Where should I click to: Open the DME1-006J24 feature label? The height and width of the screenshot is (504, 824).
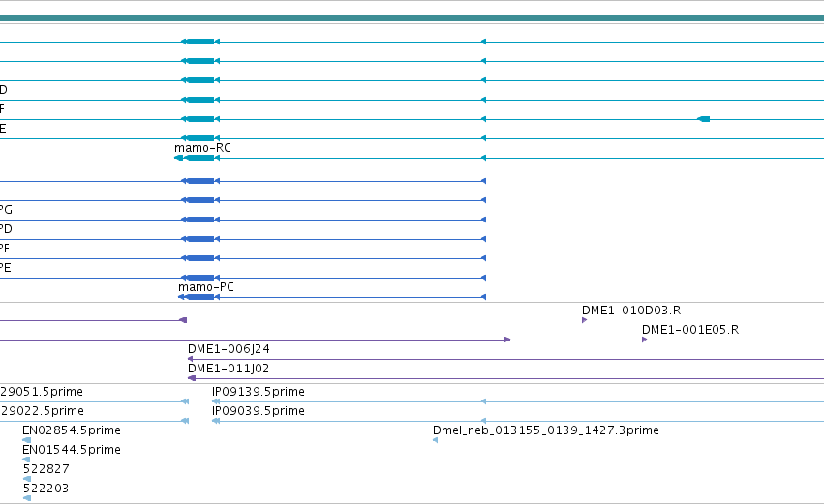(229, 349)
